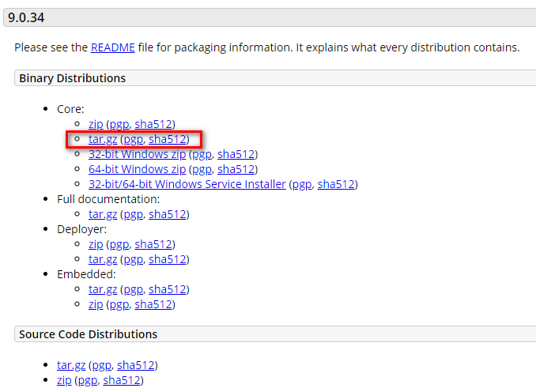The height and width of the screenshot is (392, 536).
Task: Open pgp for Deployer zip
Action: (x=119, y=244)
